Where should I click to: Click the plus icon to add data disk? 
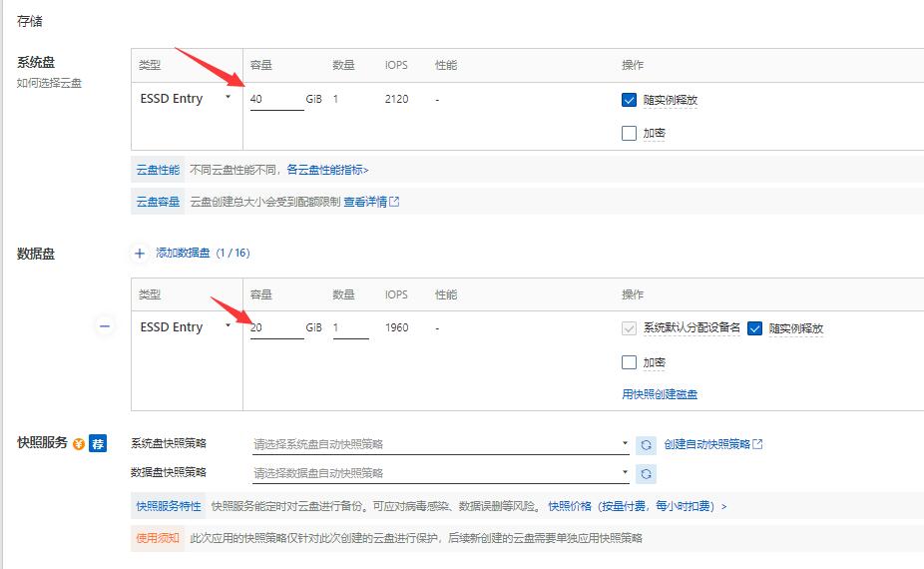(x=140, y=254)
